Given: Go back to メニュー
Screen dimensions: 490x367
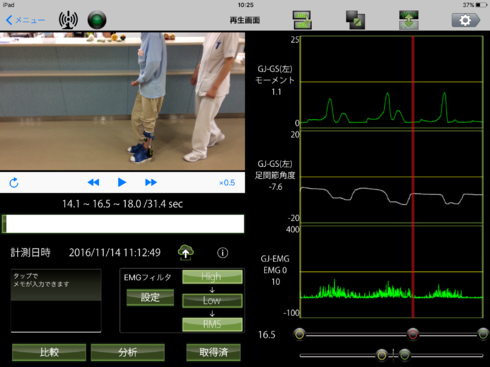Looking at the screenshot, I should pos(25,20).
